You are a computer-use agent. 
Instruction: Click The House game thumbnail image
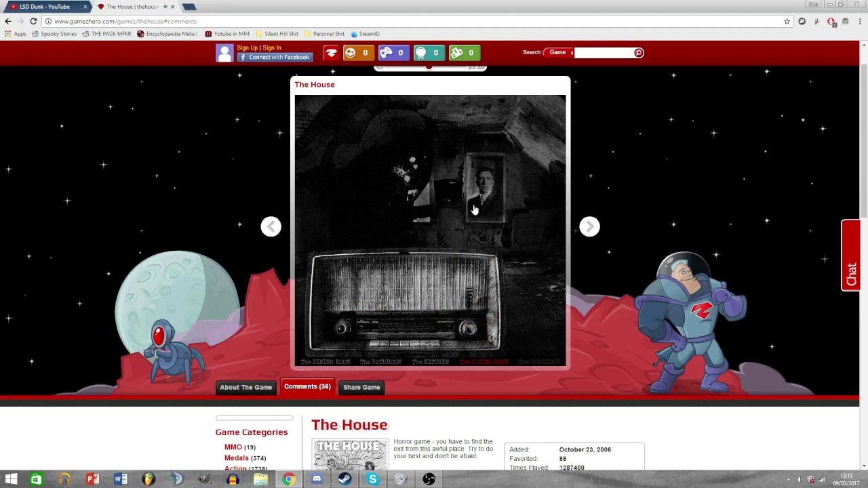pyautogui.click(x=349, y=455)
